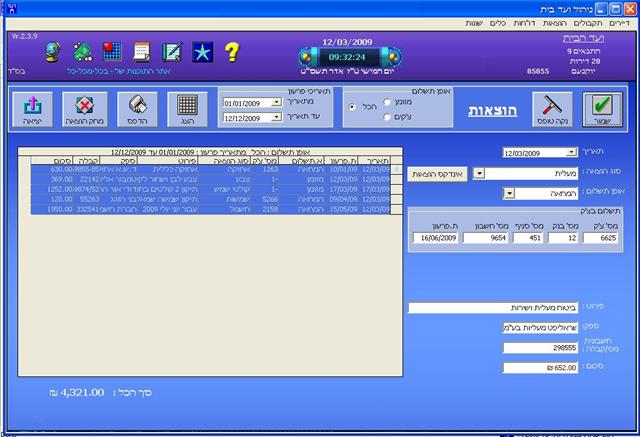640x437 pixels.
Task: Open the notepad with pencil icon
Action: [x=172, y=52]
